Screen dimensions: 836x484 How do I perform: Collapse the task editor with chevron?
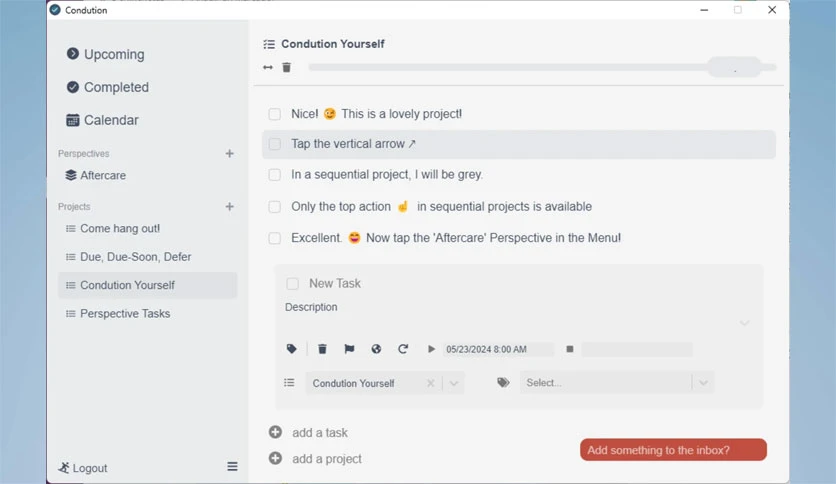745,323
